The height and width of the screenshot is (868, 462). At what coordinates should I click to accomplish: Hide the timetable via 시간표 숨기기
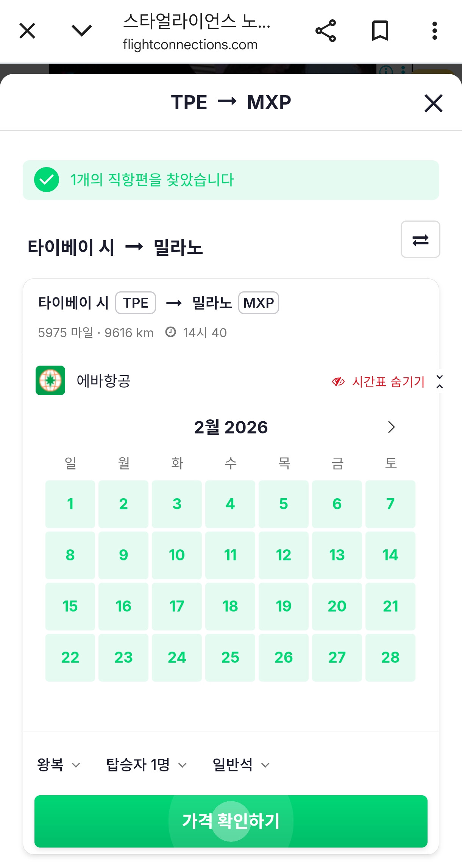tap(379, 382)
